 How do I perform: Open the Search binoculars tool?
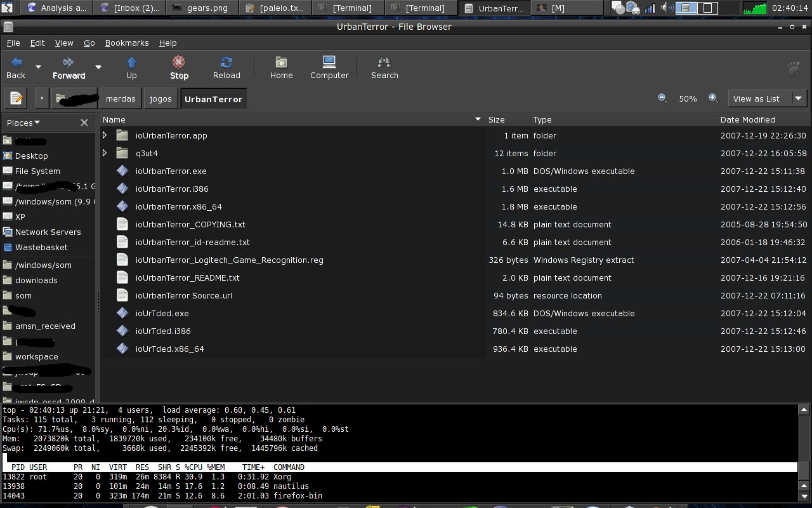pyautogui.click(x=384, y=62)
